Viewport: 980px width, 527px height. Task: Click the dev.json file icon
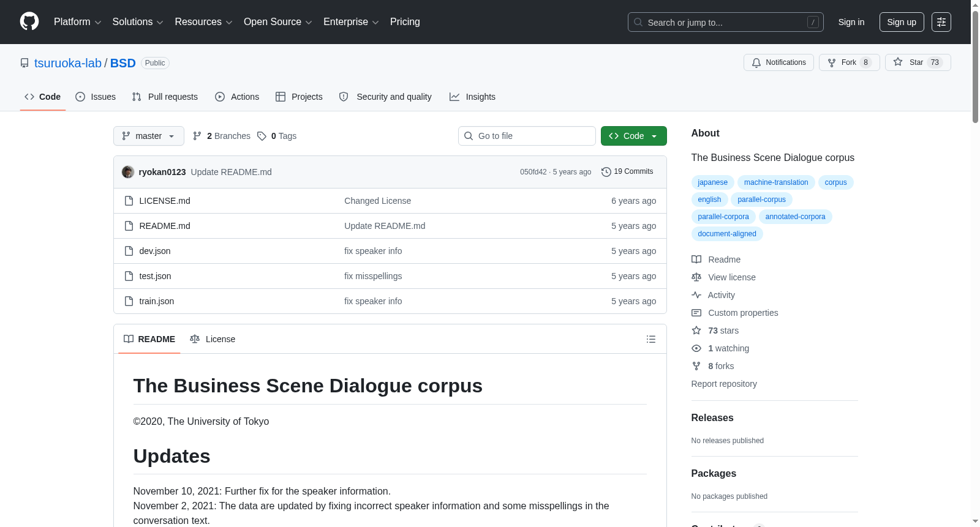[129, 251]
